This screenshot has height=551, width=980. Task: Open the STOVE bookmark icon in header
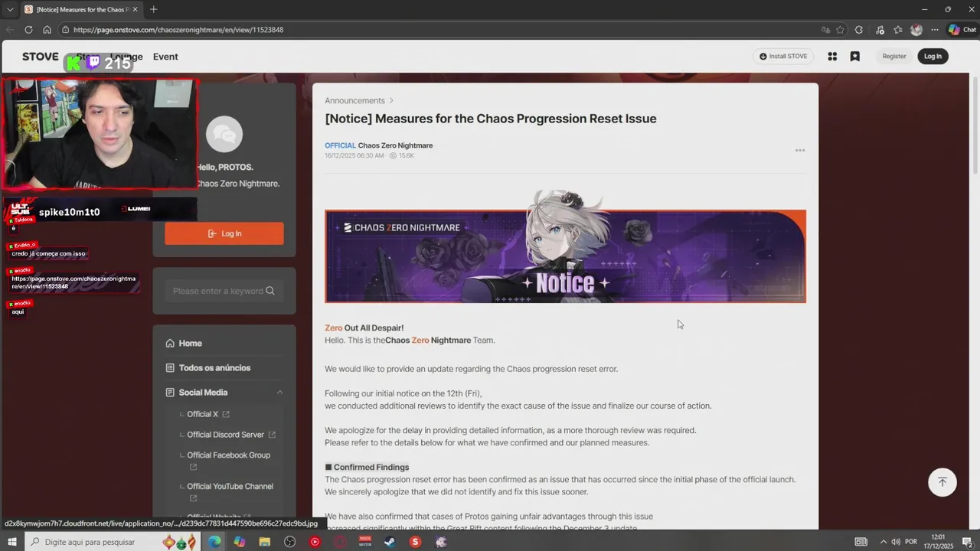pos(855,56)
